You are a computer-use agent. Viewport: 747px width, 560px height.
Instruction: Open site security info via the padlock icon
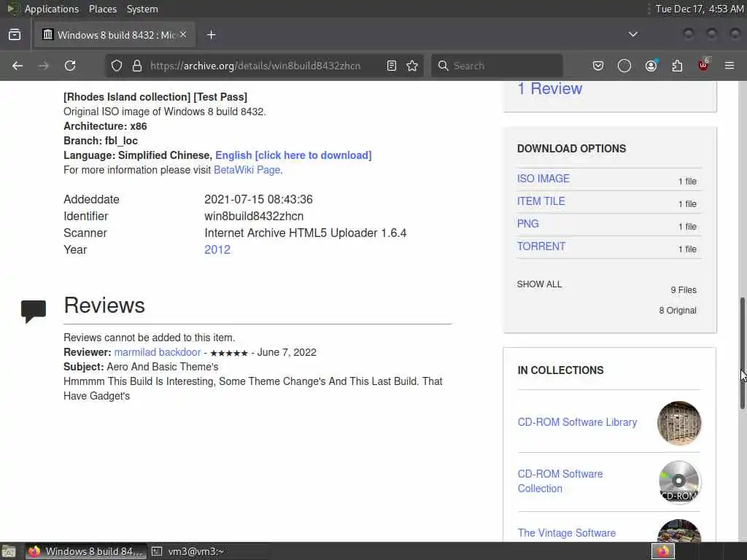[x=137, y=66]
